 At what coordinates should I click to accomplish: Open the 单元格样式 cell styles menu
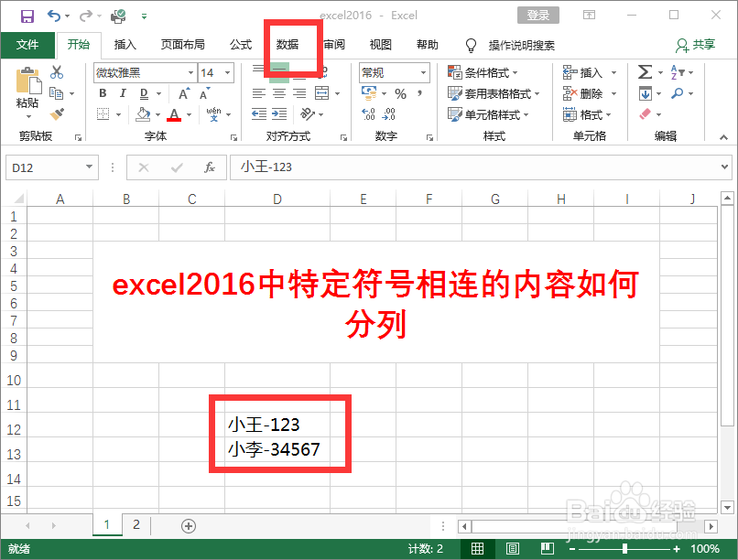click(x=488, y=114)
